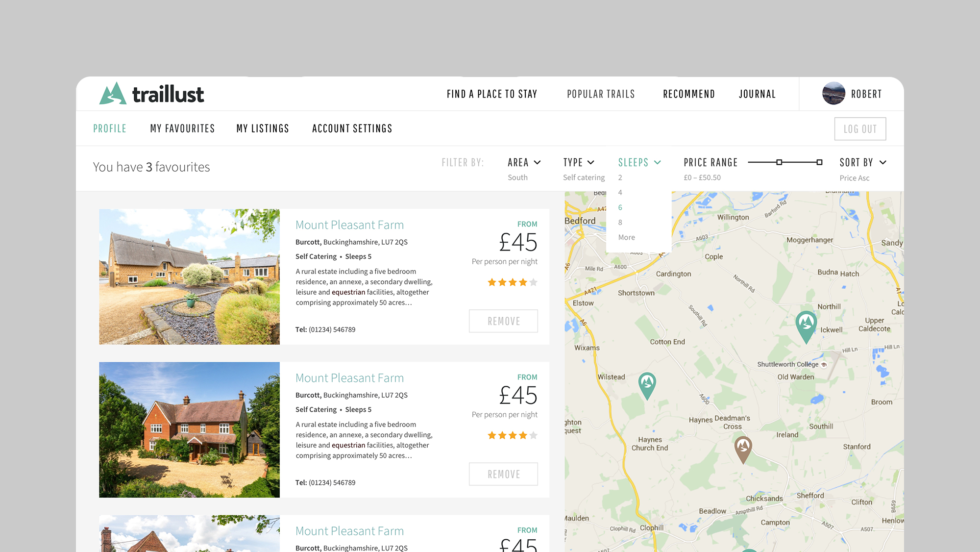Open Robert's profile avatar

click(x=833, y=93)
